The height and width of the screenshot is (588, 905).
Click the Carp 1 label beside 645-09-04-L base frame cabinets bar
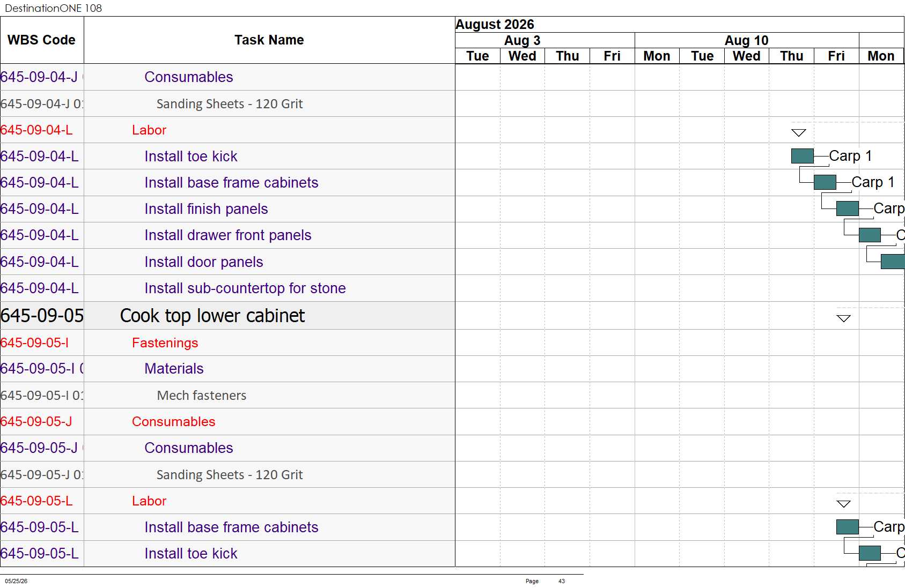coord(873,182)
